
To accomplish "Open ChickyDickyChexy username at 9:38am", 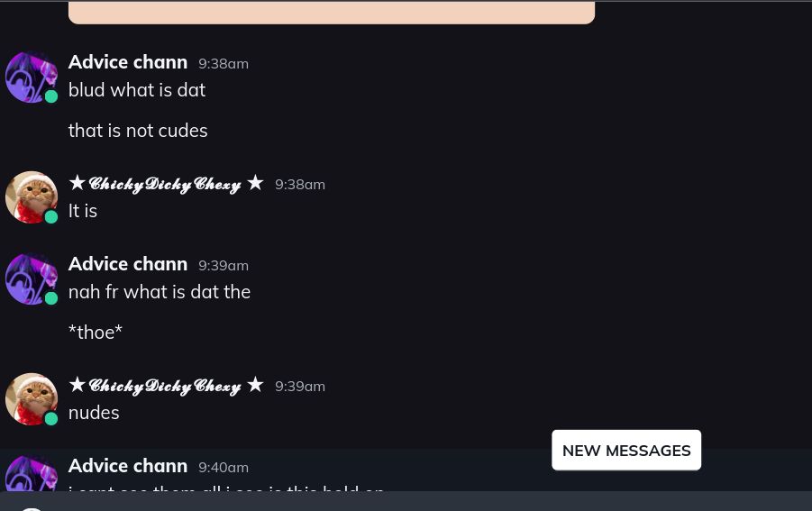I will 165,184.
